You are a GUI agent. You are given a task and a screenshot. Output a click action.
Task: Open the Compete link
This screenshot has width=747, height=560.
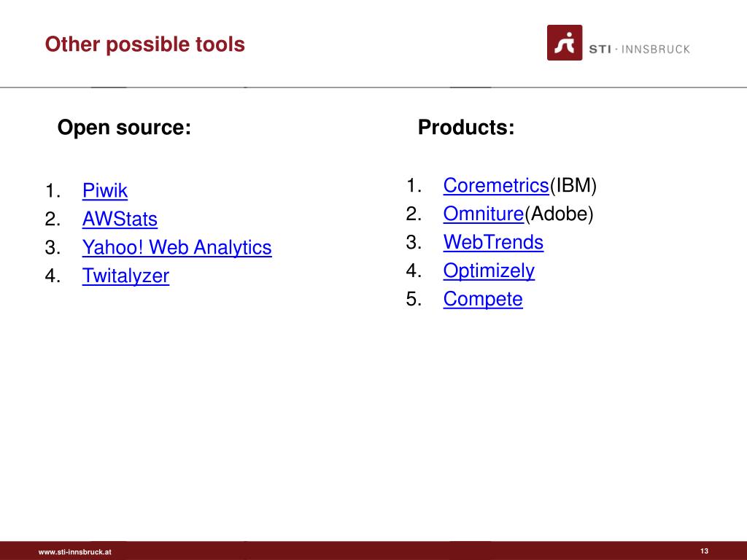(483, 300)
